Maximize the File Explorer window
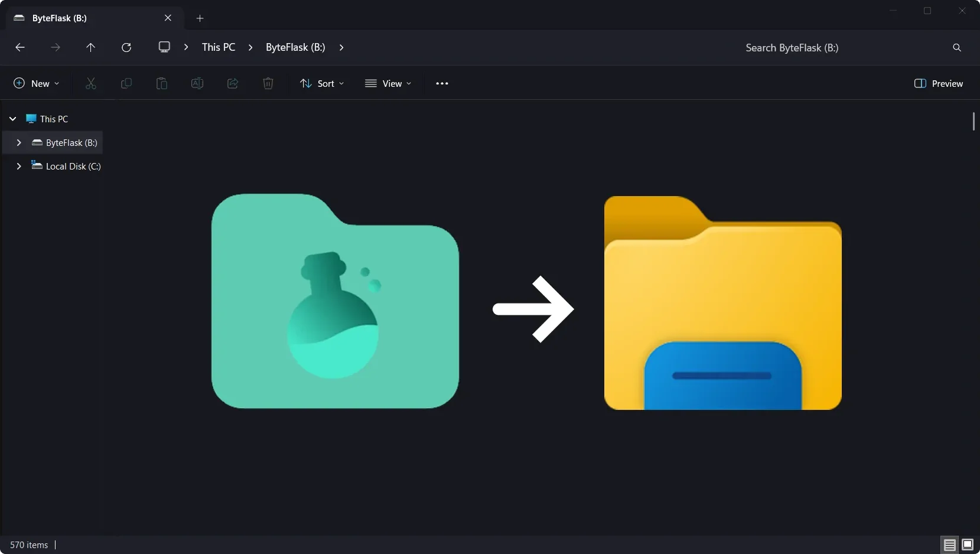 927,10
